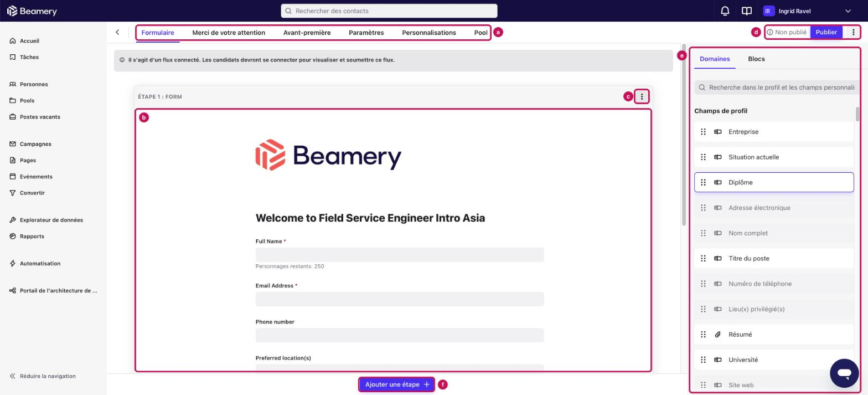Image resolution: width=868 pixels, height=395 pixels.
Task: Click the drag handle for Université field
Action: pos(703,360)
